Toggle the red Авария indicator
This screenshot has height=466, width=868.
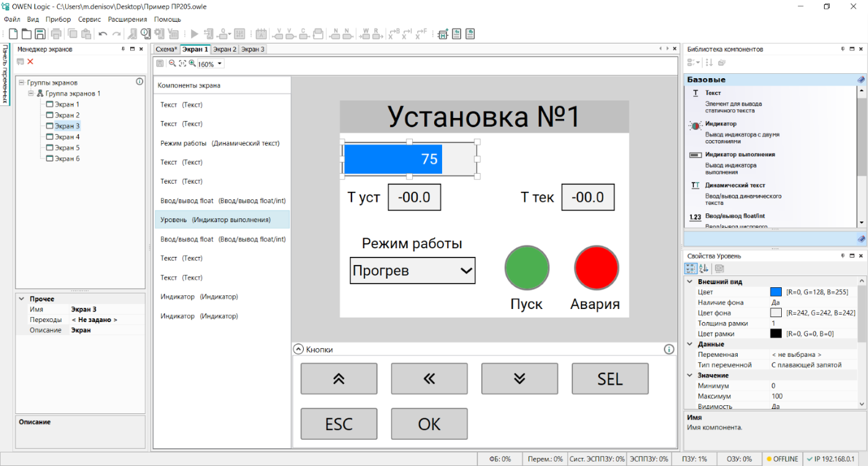pyautogui.click(x=596, y=267)
